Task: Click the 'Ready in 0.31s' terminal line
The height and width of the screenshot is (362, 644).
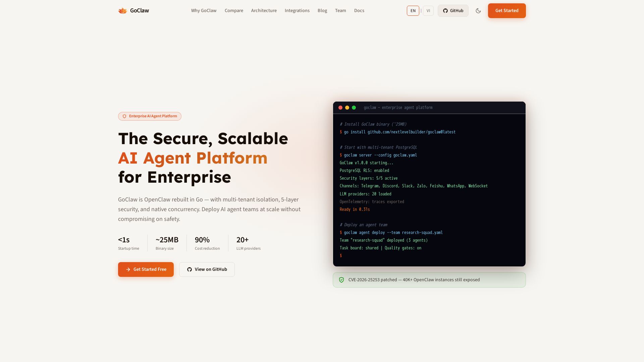Action: (x=355, y=209)
